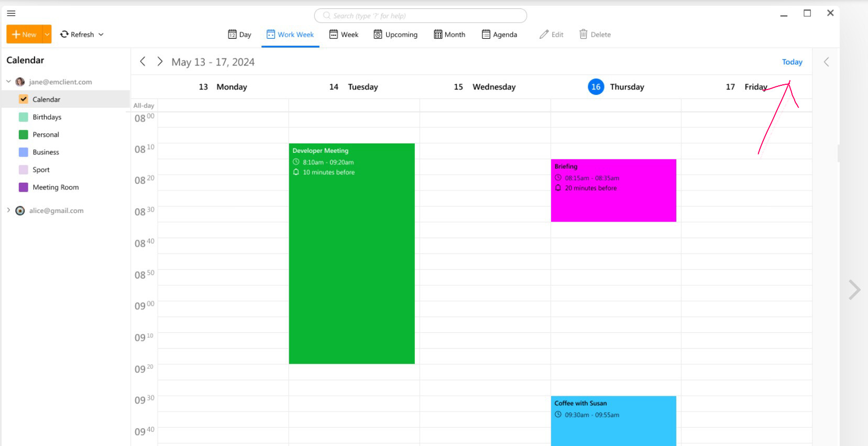Click the Delete trash icon
868x446 pixels.
583,35
